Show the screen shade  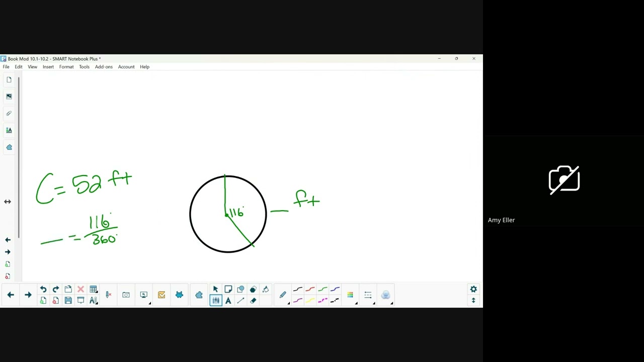coord(80,301)
